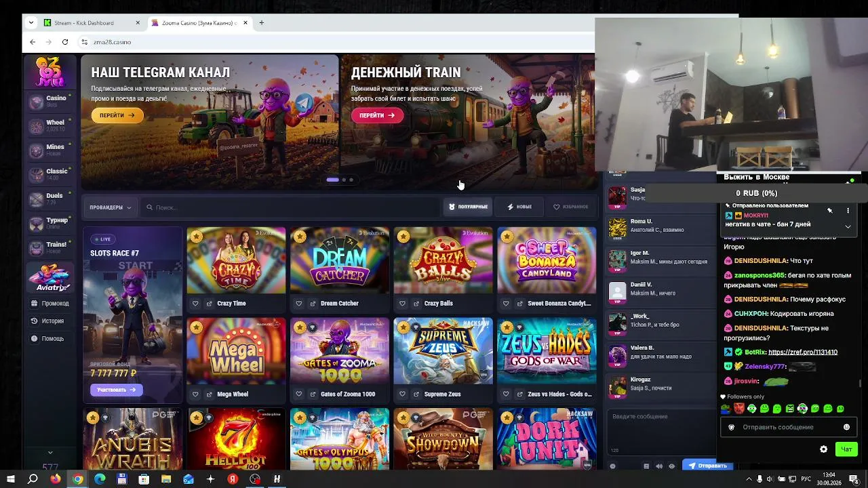Screen dimensions: 868x488
Task: Expand the Провайдеры dropdown
Action: [110, 207]
